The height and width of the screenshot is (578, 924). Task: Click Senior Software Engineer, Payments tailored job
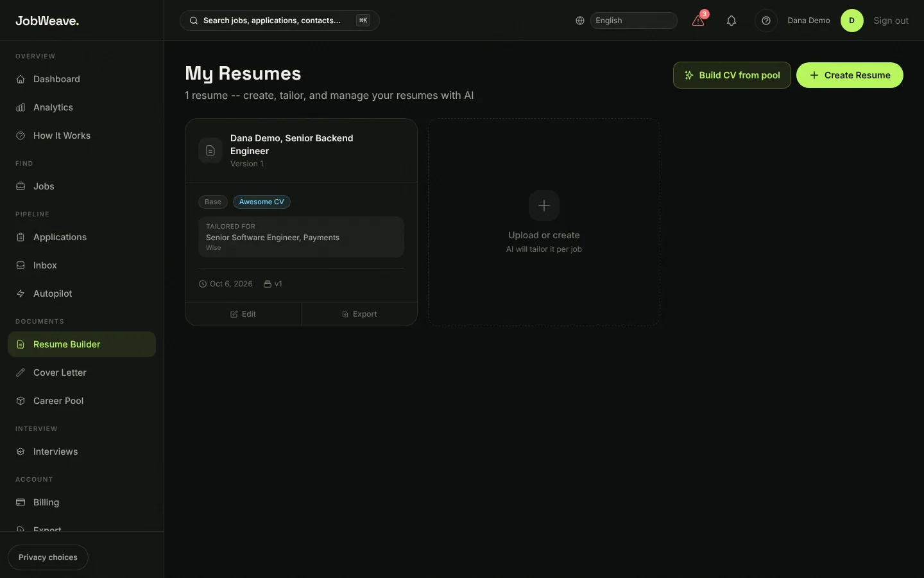pyautogui.click(x=273, y=238)
